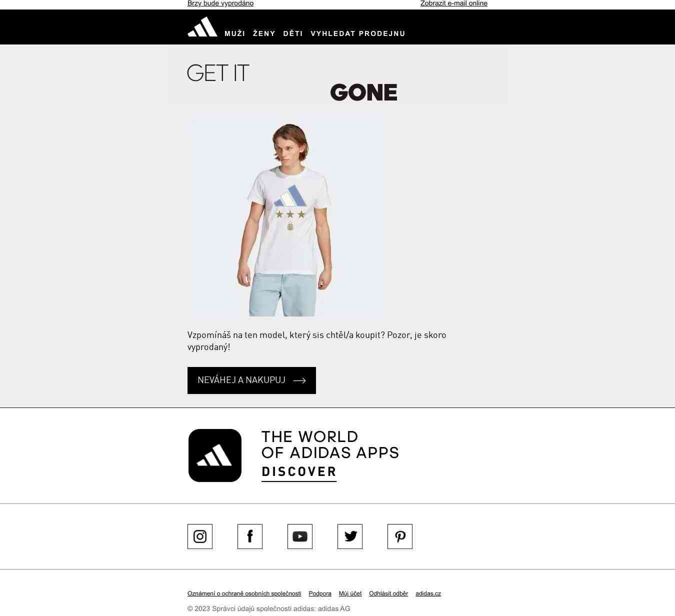Open the ŽENY menu item

pos(264,33)
